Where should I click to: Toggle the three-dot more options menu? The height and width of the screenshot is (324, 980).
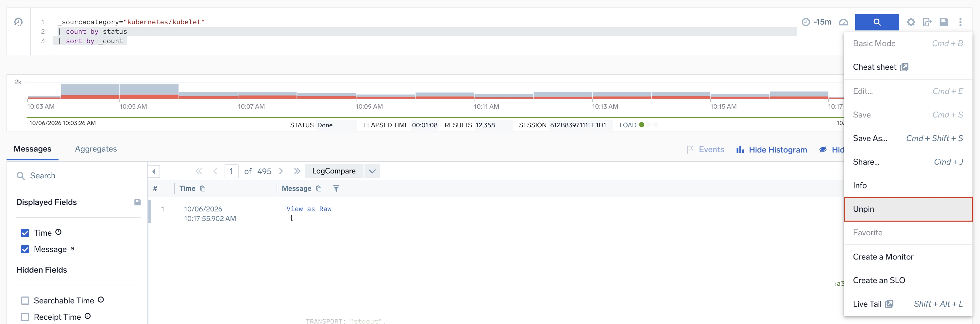(960, 22)
